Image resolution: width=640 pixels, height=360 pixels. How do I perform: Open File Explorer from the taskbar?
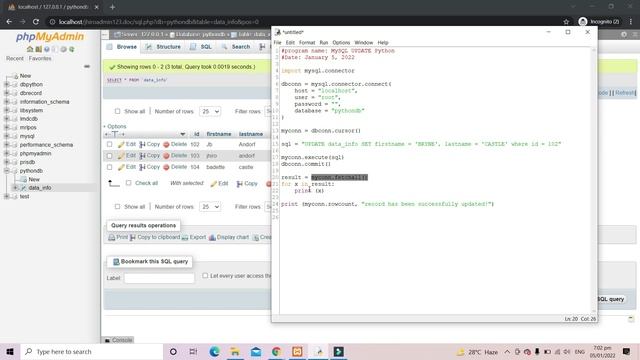click(235, 351)
